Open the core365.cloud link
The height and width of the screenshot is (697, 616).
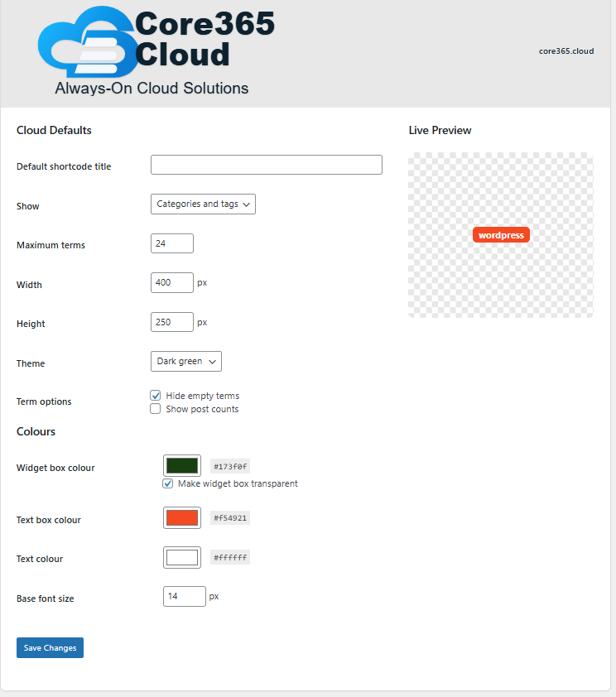click(x=566, y=51)
